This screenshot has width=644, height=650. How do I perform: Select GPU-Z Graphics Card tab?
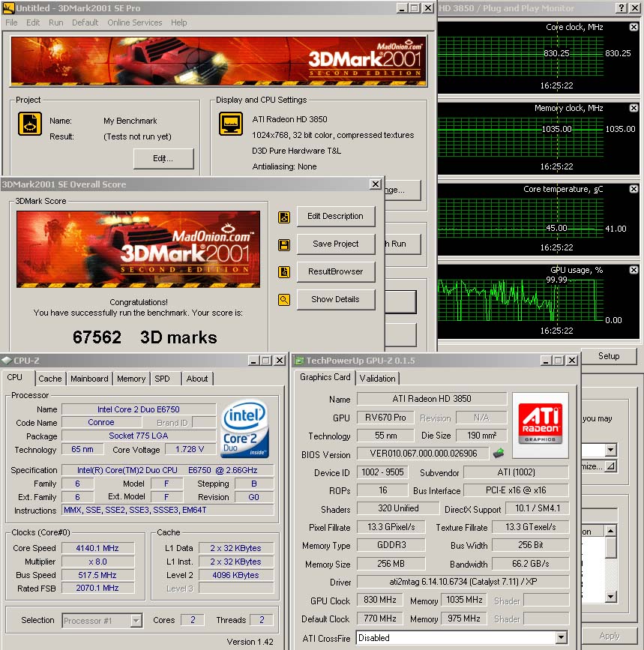coord(325,377)
